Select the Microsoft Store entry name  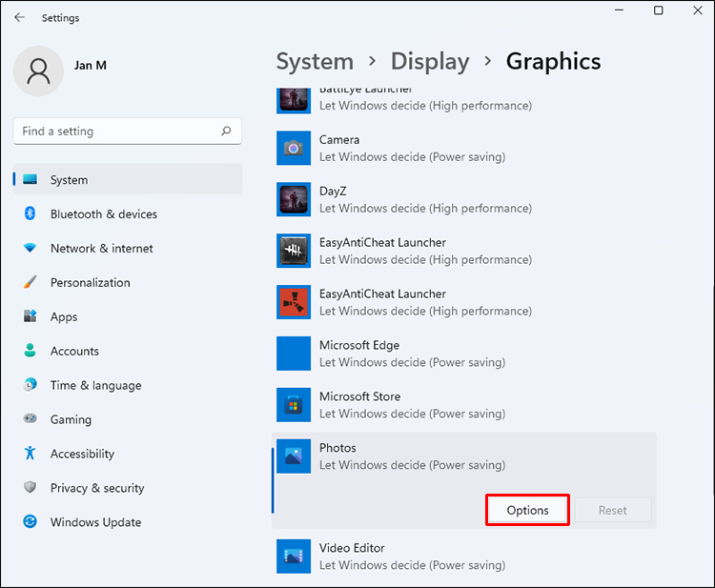(x=359, y=396)
